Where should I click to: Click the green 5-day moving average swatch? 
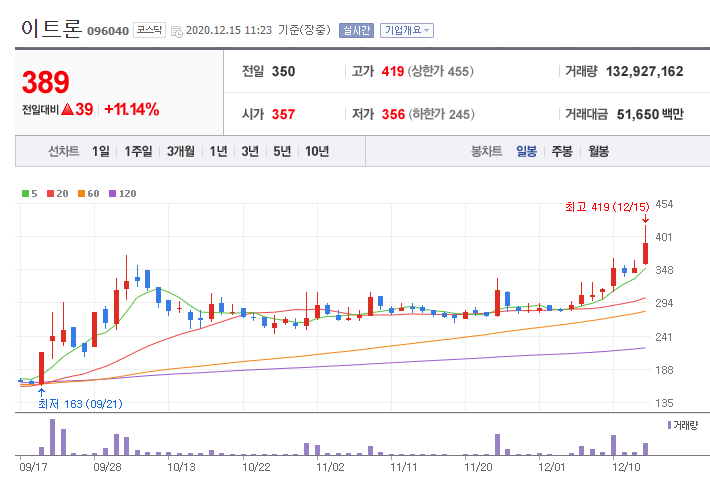click(25, 194)
